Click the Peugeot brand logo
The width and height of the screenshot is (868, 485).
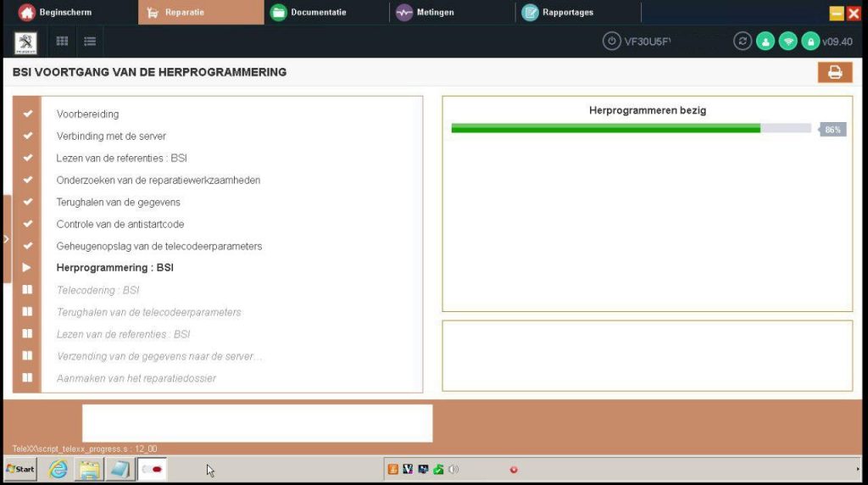[x=26, y=42]
